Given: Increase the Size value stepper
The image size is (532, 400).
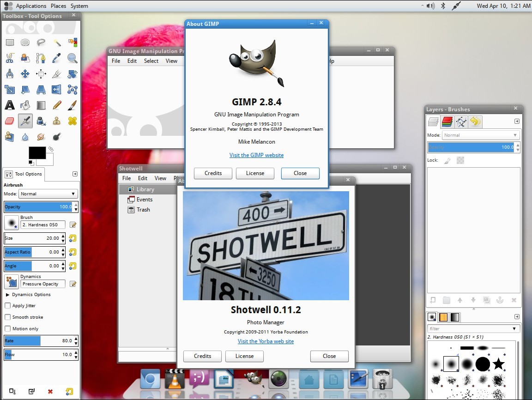Looking at the screenshot, I should 63,236.
